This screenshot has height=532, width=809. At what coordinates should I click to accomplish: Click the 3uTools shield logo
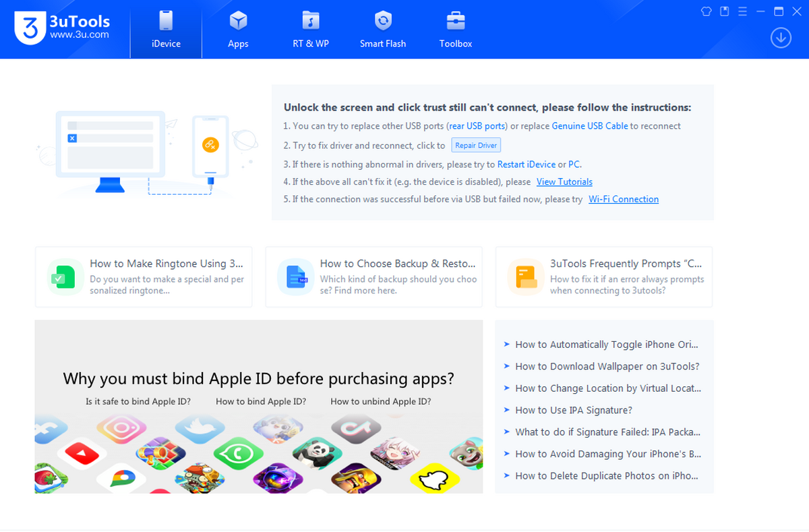[29, 29]
